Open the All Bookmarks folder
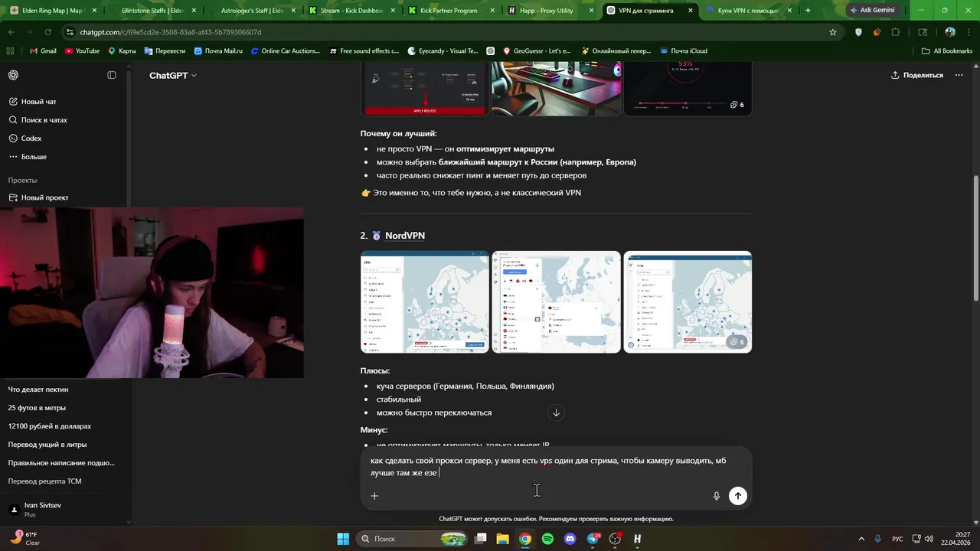 tap(947, 51)
